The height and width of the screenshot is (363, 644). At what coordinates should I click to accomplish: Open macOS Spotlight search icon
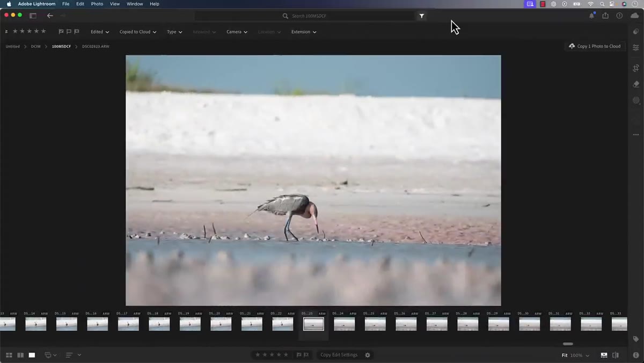(x=602, y=4)
